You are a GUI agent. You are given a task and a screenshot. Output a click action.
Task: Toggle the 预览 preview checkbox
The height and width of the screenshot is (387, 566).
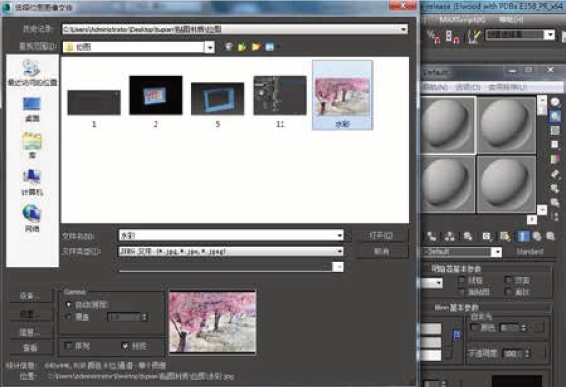125,346
